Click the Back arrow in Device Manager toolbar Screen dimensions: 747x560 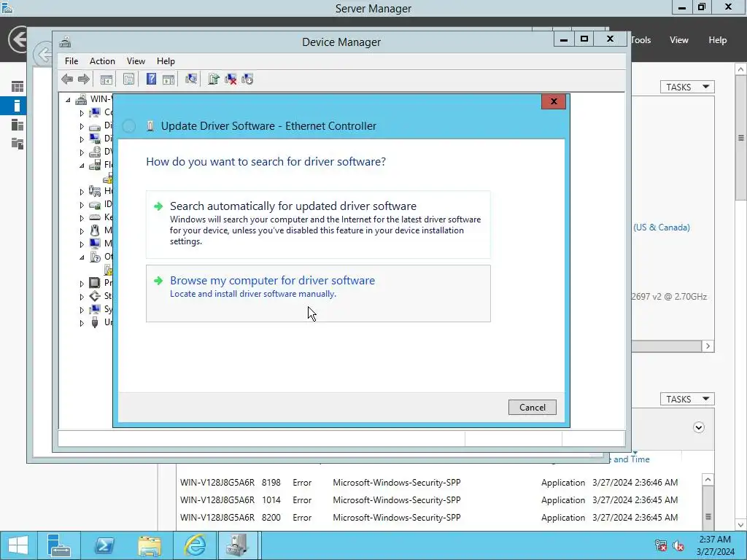[x=67, y=79]
